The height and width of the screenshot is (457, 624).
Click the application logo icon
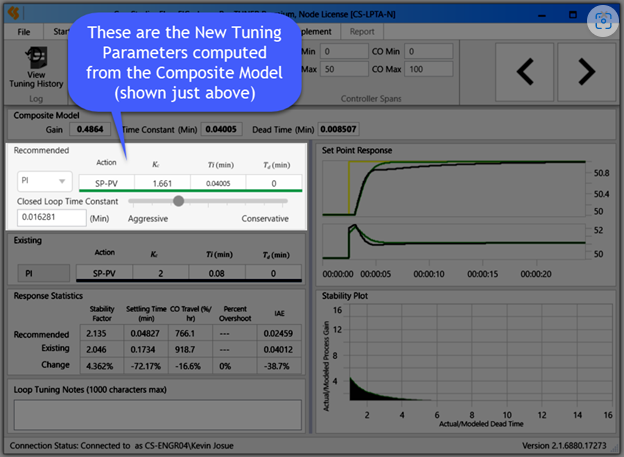click(14, 13)
